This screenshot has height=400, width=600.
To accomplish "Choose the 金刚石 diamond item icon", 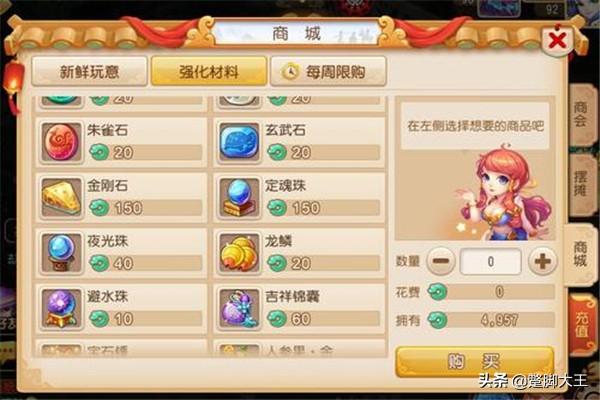I will click(62, 198).
